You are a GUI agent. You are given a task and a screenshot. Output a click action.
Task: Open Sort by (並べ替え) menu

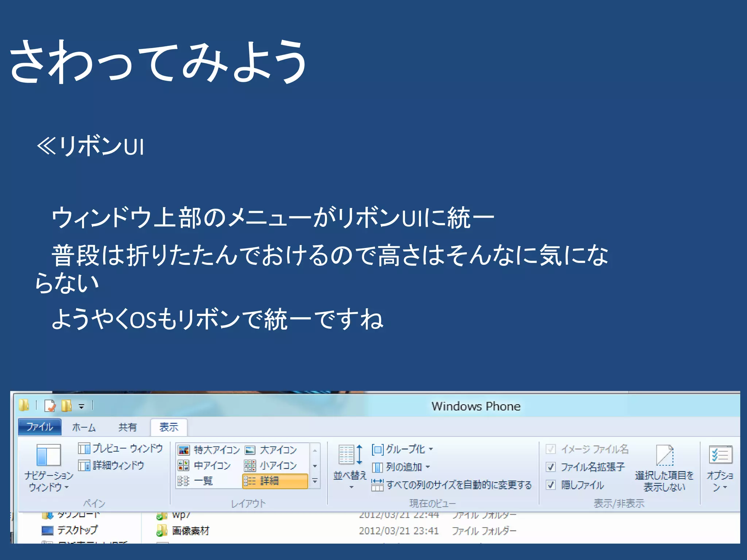coord(350,467)
